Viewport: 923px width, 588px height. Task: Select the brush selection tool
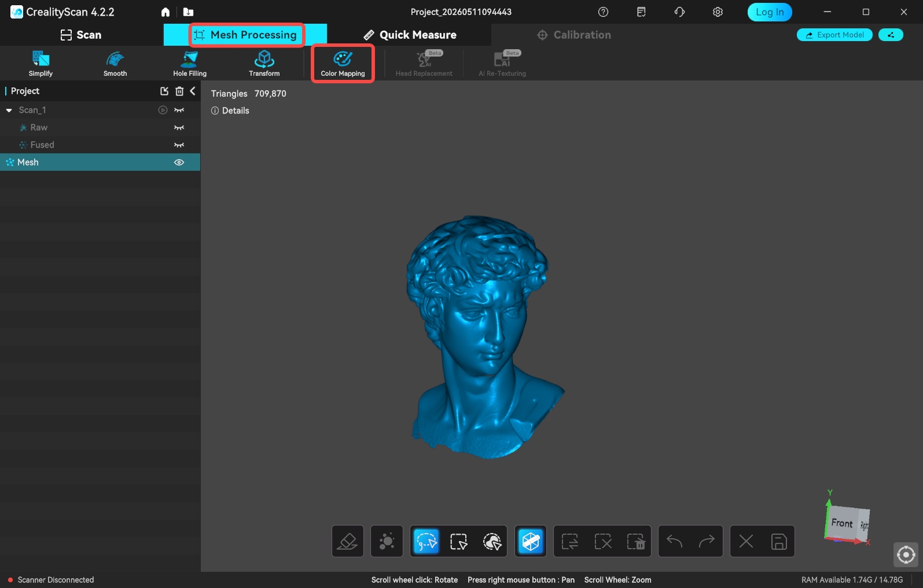(x=492, y=541)
